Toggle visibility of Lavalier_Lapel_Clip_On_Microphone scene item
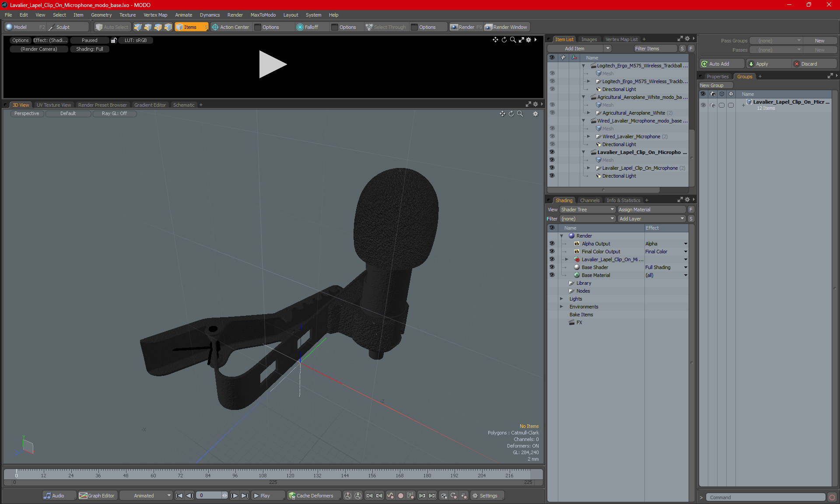Viewport: 840px width, 504px height. click(x=552, y=152)
